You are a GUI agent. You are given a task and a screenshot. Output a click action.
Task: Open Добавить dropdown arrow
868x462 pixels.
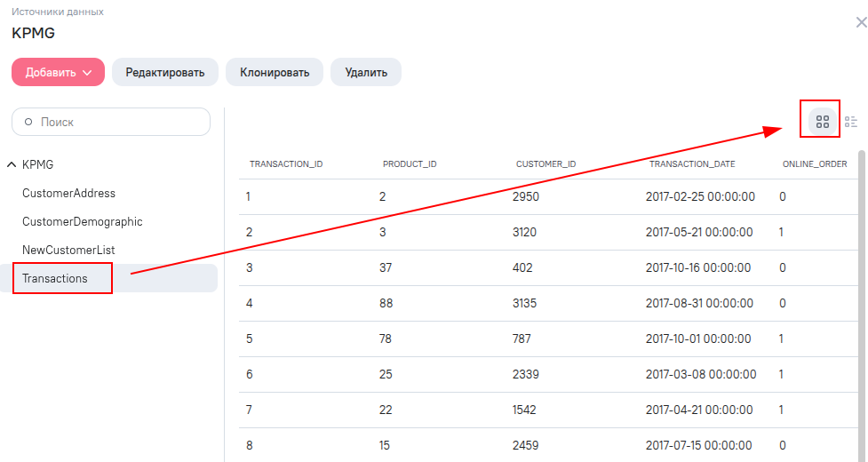(87, 73)
